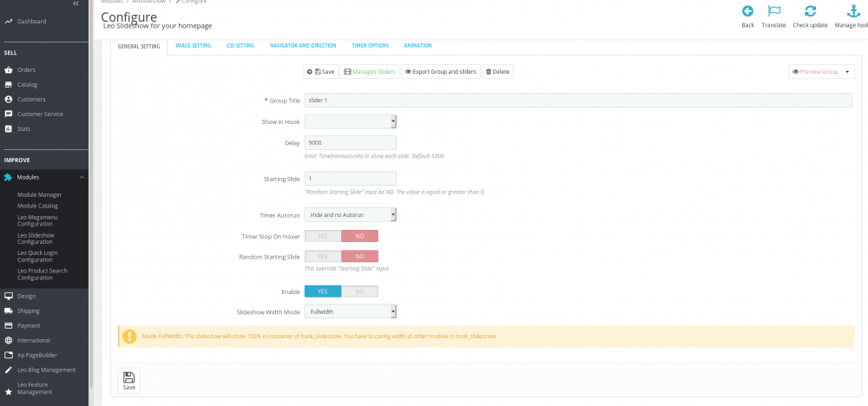Set Random Starting Slide to YES
868x406 pixels.
[x=323, y=256]
